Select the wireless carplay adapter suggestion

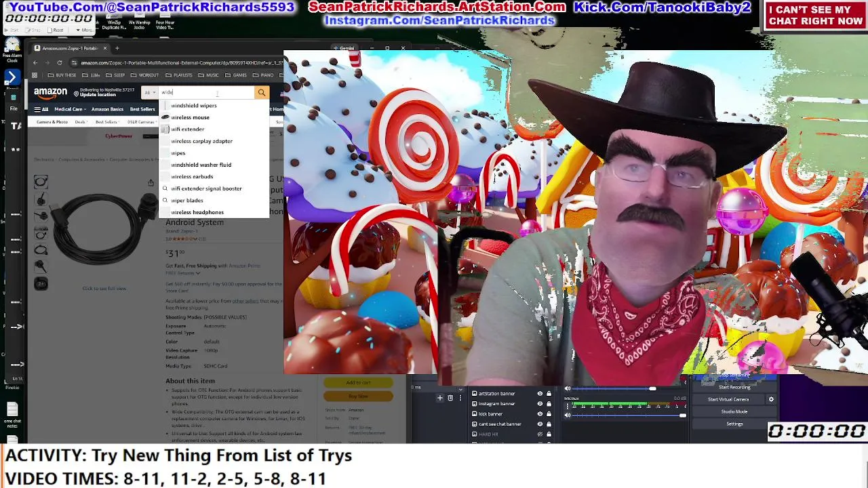(x=214, y=141)
